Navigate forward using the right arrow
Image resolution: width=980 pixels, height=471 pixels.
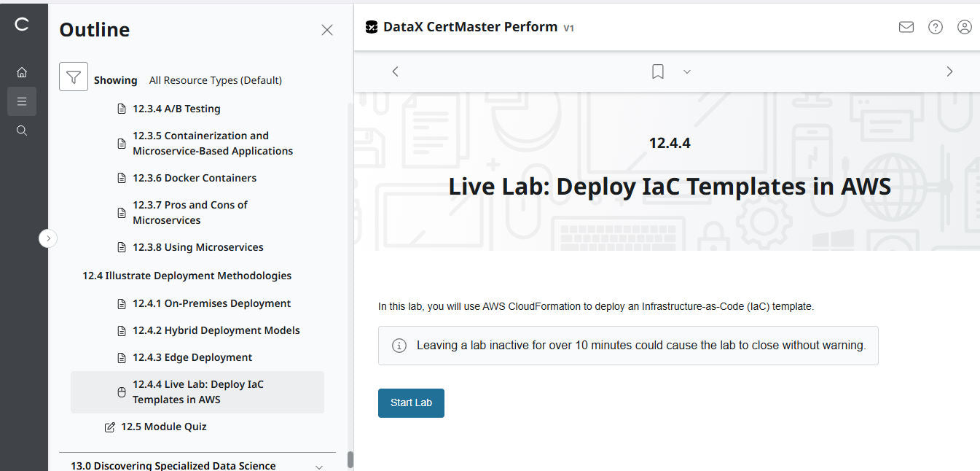pyautogui.click(x=949, y=71)
